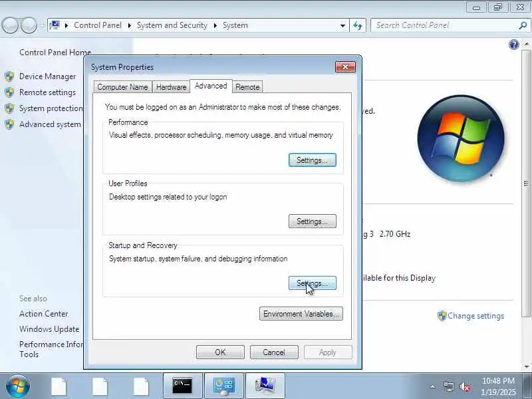This screenshot has height=399, width=532.
Task: Open Remote settings link
Action: [x=47, y=92]
